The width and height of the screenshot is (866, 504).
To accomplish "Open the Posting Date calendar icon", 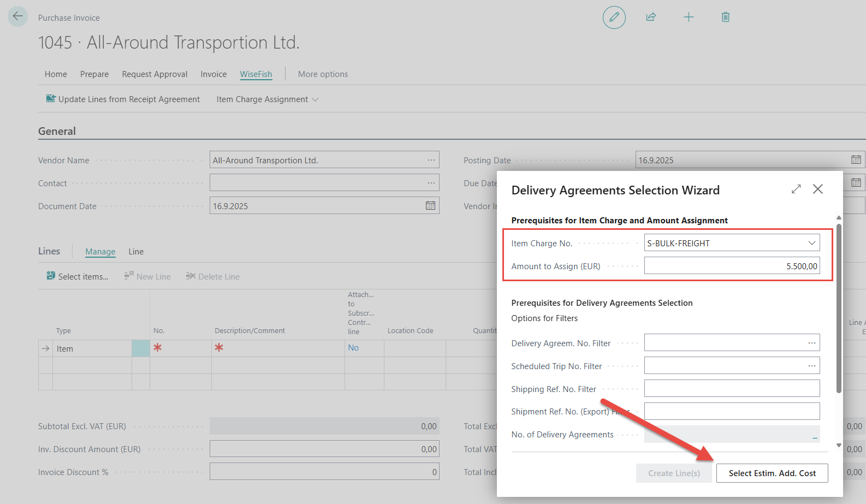I will [x=856, y=160].
